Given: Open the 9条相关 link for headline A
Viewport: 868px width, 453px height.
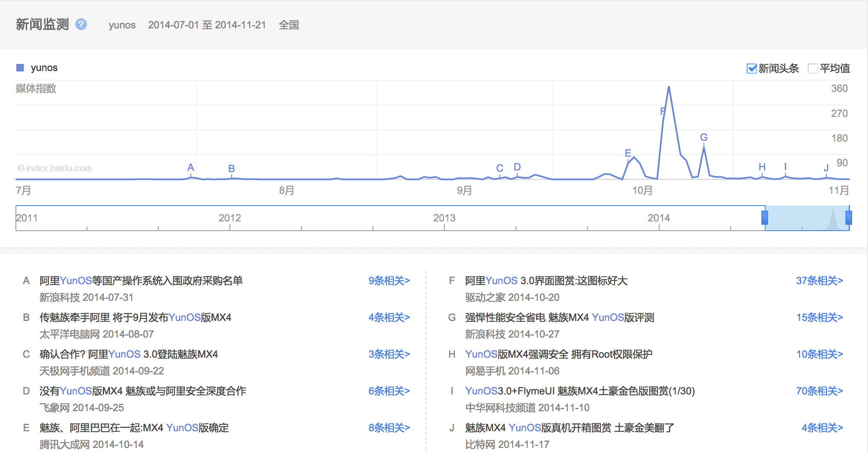Looking at the screenshot, I should tap(389, 281).
